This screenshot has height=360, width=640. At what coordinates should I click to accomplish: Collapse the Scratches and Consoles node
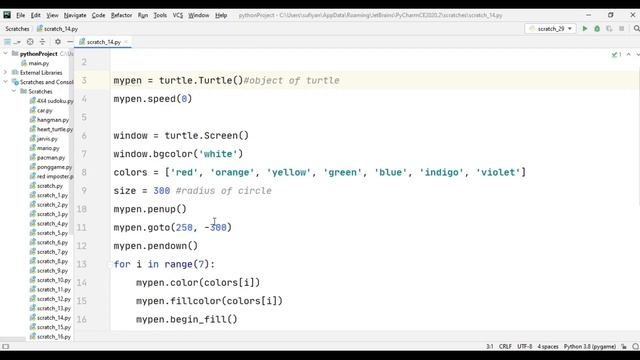coord(6,82)
